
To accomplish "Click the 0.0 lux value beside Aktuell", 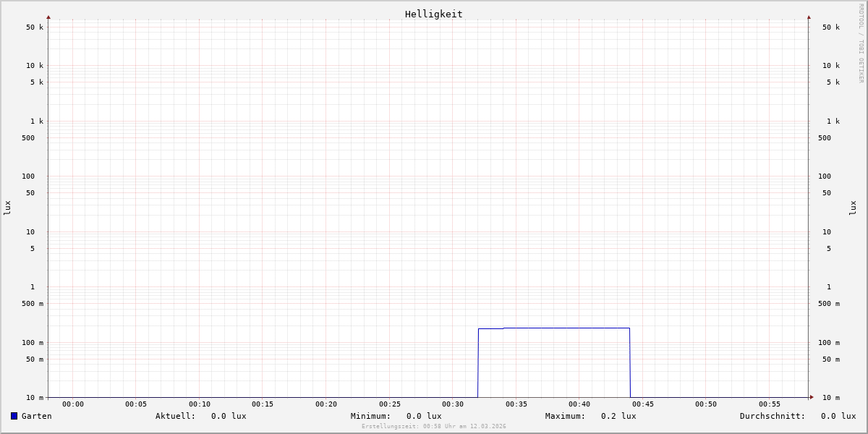I will point(229,416).
